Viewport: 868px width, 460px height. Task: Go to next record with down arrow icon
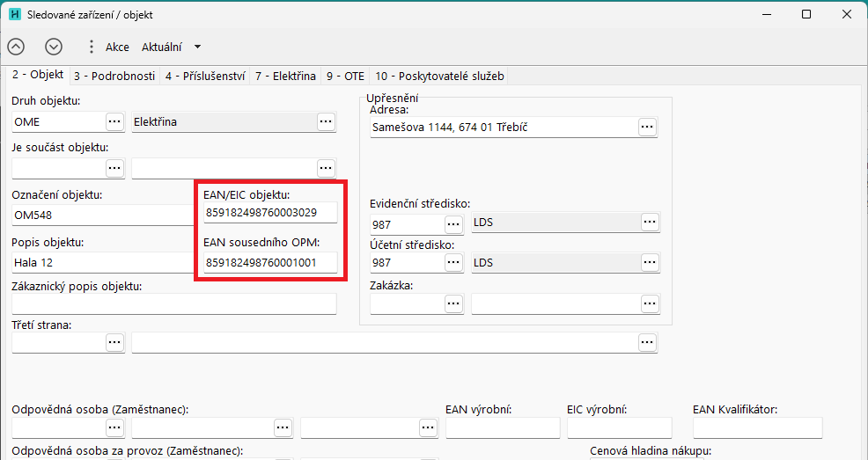[x=54, y=47]
